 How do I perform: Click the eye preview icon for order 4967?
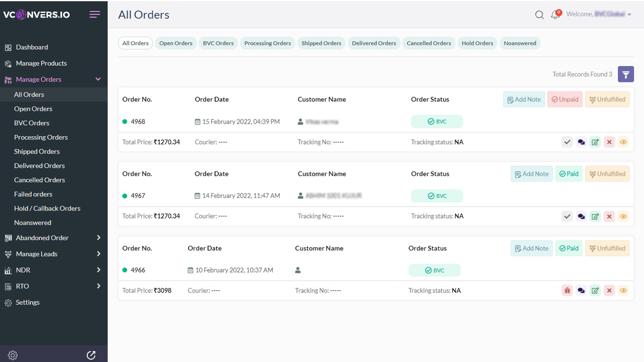click(623, 216)
